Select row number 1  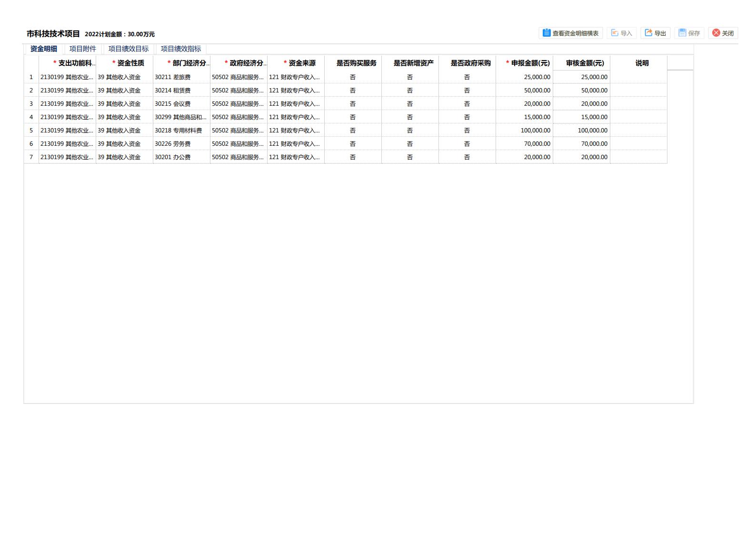[x=31, y=77]
